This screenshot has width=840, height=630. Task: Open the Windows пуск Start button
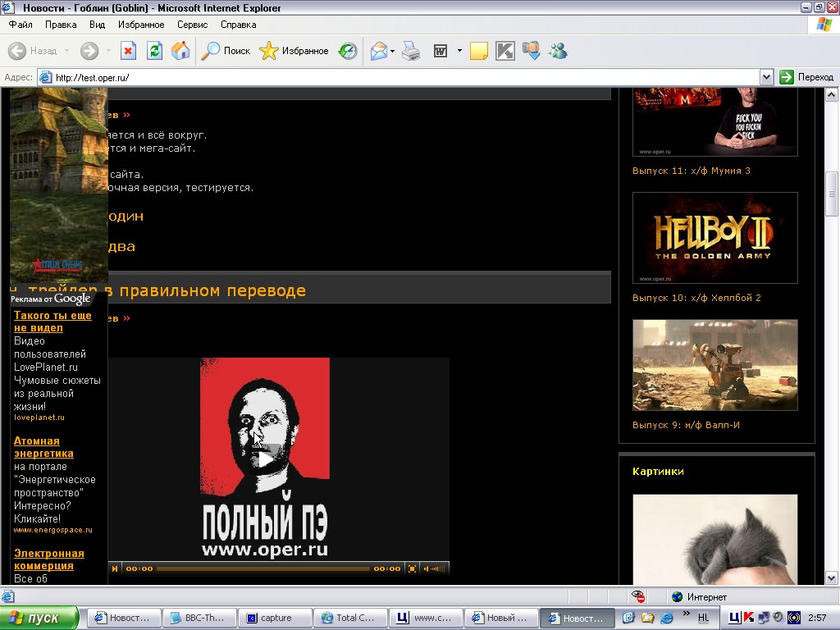[x=39, y=618]
